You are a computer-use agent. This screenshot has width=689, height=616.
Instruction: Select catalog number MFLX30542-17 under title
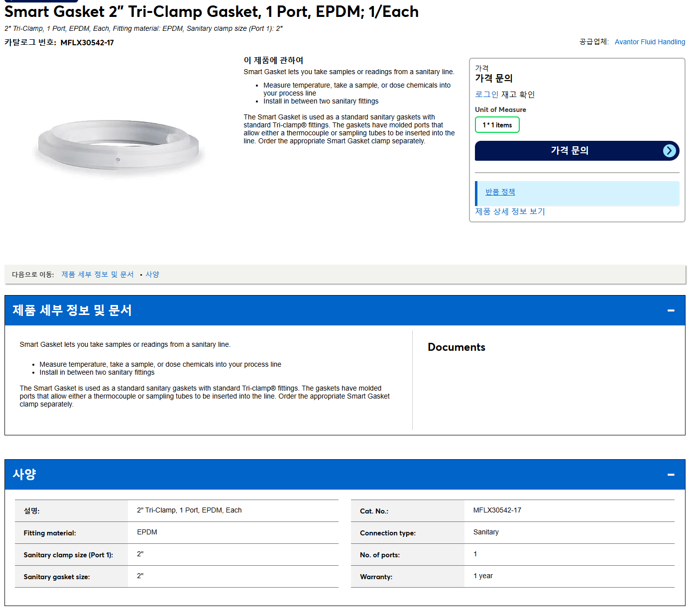click(87, 43)
